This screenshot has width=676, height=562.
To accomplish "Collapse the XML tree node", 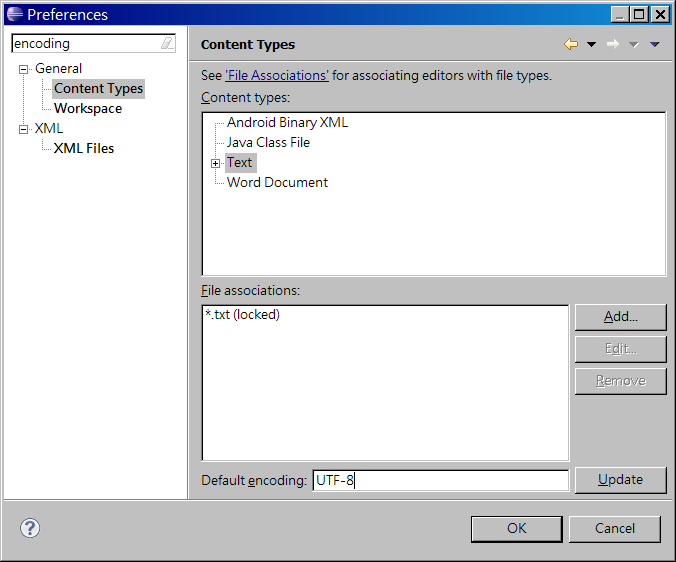I will [24, 129].
